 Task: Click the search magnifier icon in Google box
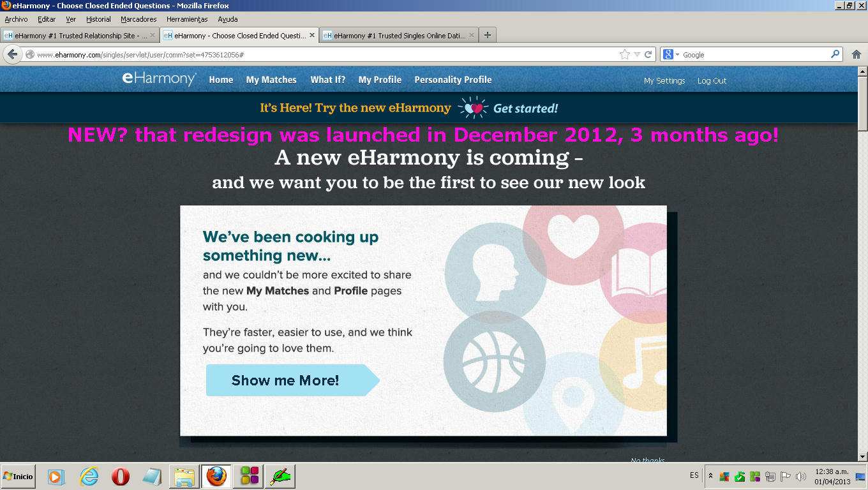click(835, 54)
